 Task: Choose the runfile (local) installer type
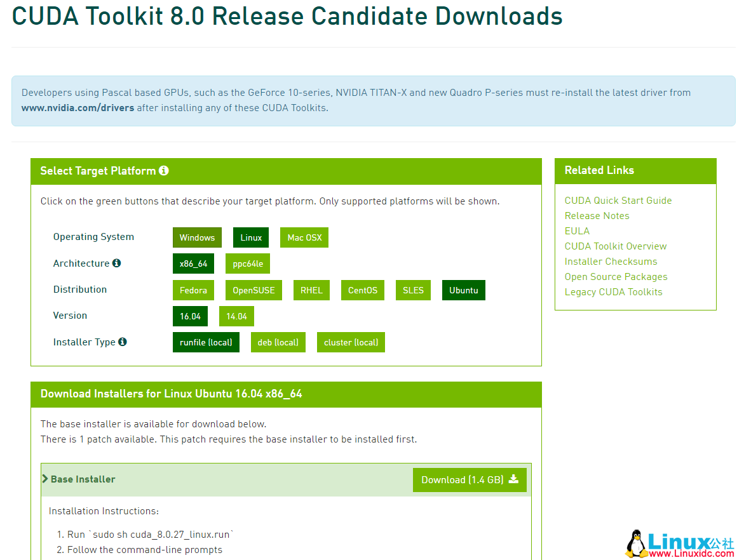tap(206, 342)
